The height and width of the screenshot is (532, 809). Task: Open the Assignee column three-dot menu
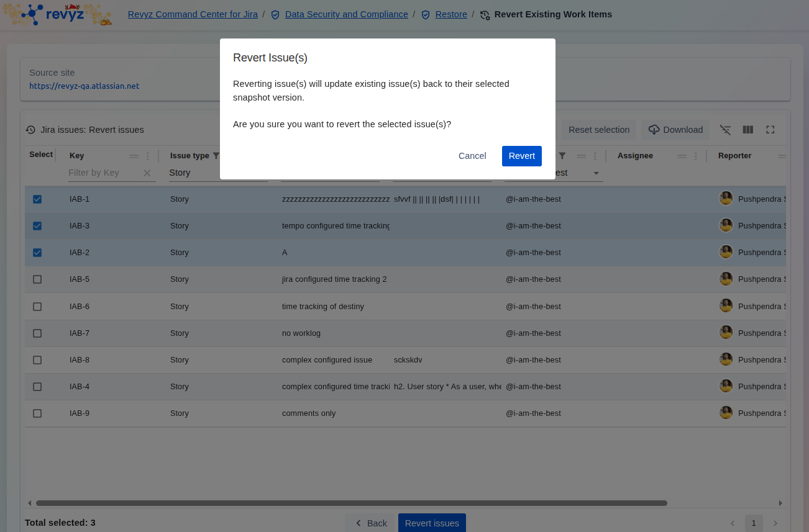point(696,156)
